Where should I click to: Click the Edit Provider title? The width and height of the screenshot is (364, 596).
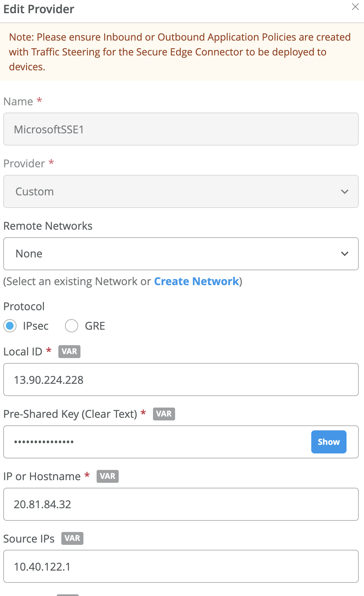point(39,9)
